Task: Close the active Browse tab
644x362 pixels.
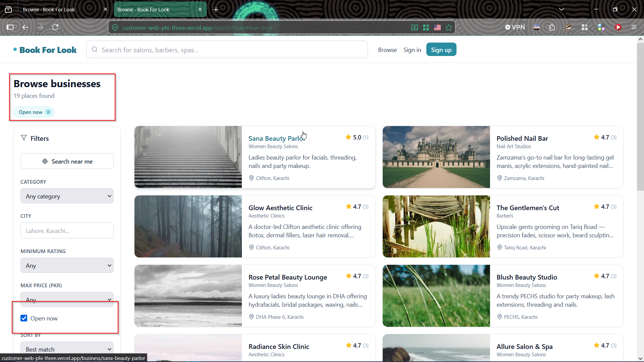Action: pyautogui.click(x=200, y=9)
